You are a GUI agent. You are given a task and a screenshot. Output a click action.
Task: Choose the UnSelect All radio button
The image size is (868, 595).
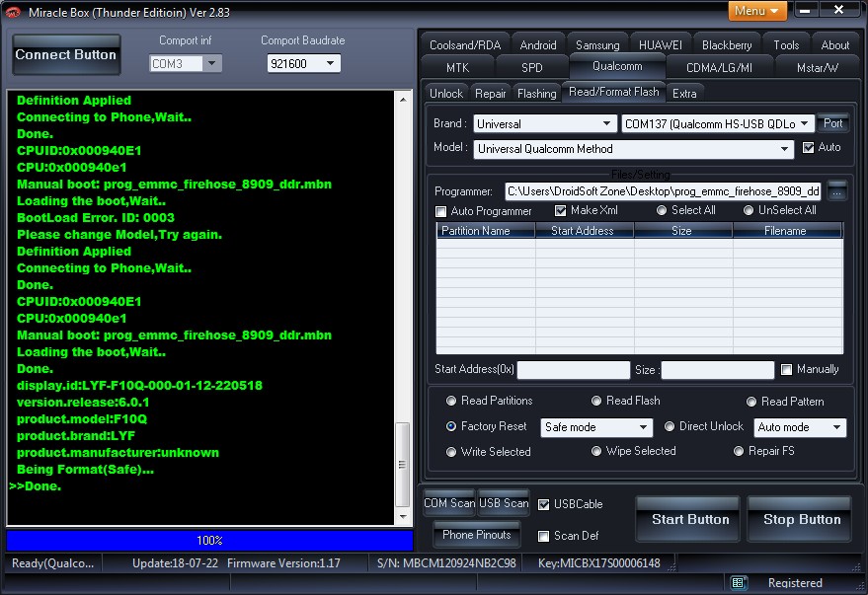click(749, 210)
